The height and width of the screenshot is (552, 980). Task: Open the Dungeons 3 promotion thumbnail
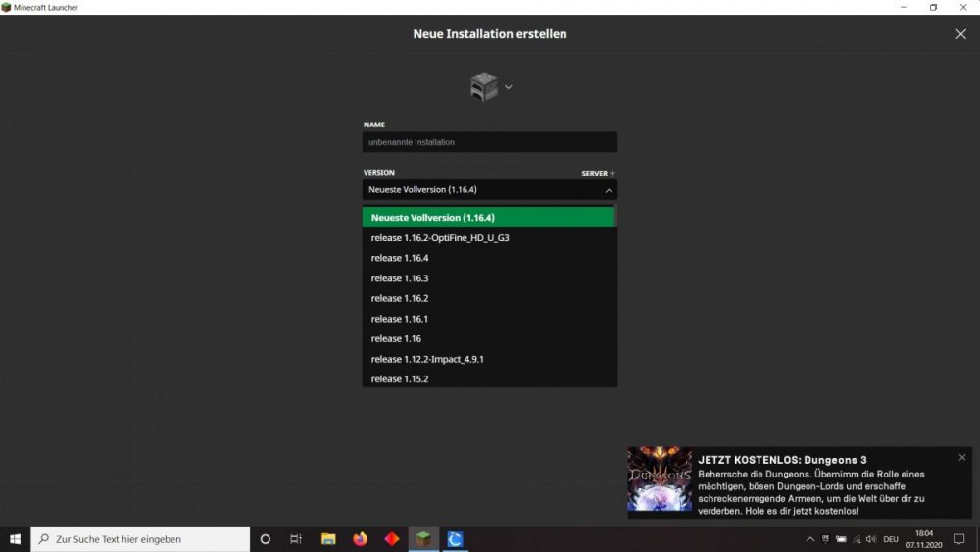[x=660, y=479]
